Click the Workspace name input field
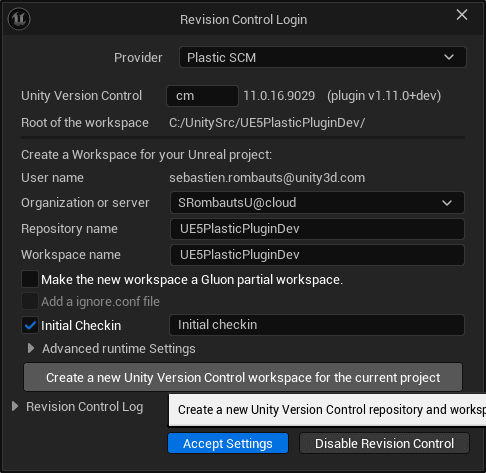Screen dimensions: 486x473 317,255
